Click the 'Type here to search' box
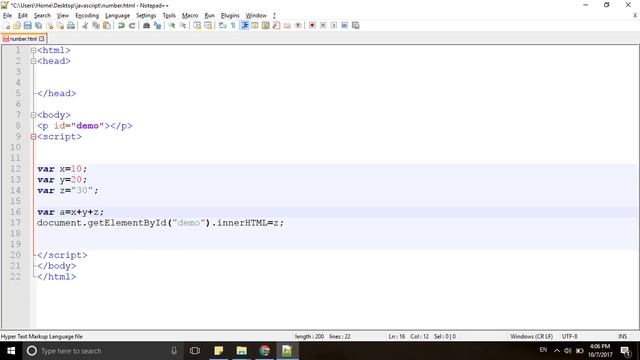This screenshot has width=640, height=360. [102, 351]
